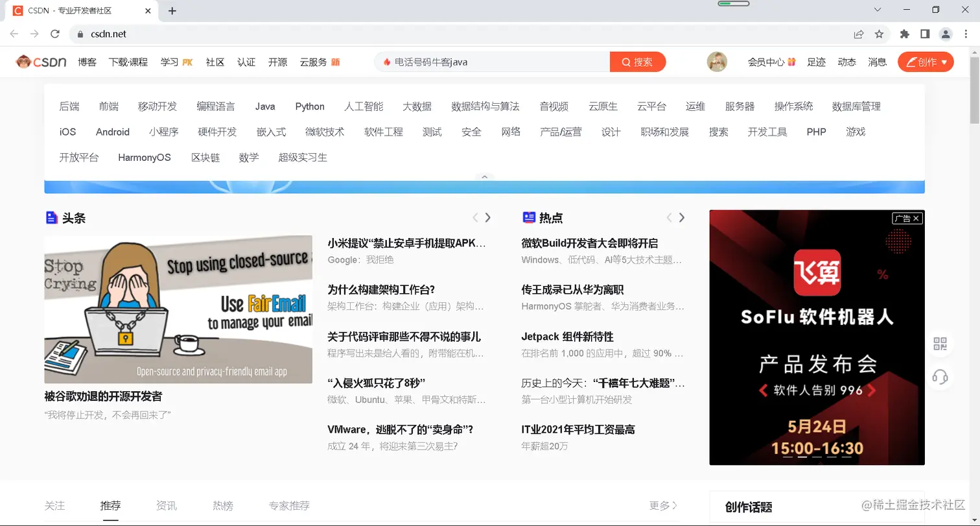Click the FairEmail headline image

pos(178,309)
